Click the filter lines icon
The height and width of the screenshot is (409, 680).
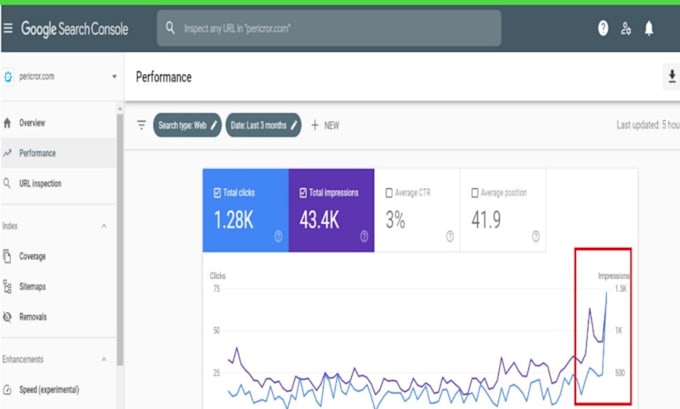[141, 125]
